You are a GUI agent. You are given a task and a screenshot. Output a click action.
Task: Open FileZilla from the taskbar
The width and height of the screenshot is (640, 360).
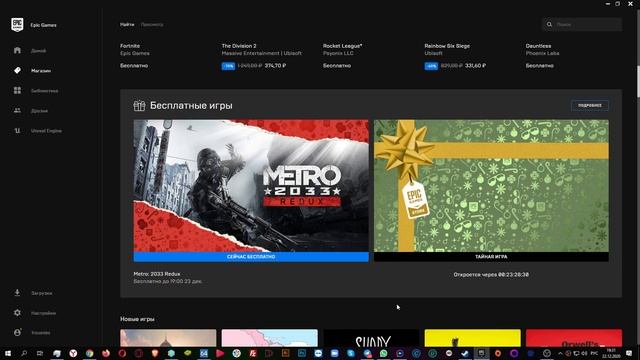pyautogui.click(x=253, y=353)
